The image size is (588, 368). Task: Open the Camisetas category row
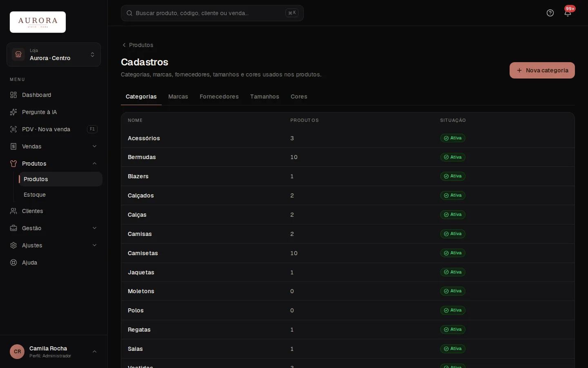348,253
